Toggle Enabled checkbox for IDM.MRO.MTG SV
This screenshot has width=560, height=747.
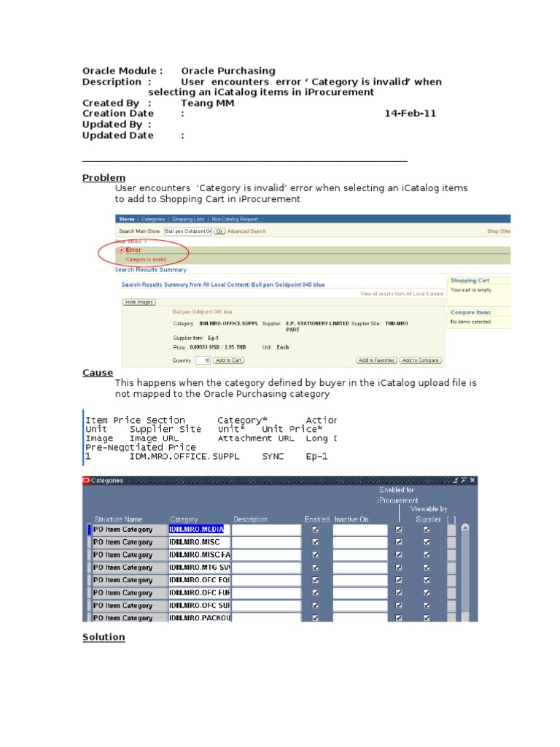315,568
